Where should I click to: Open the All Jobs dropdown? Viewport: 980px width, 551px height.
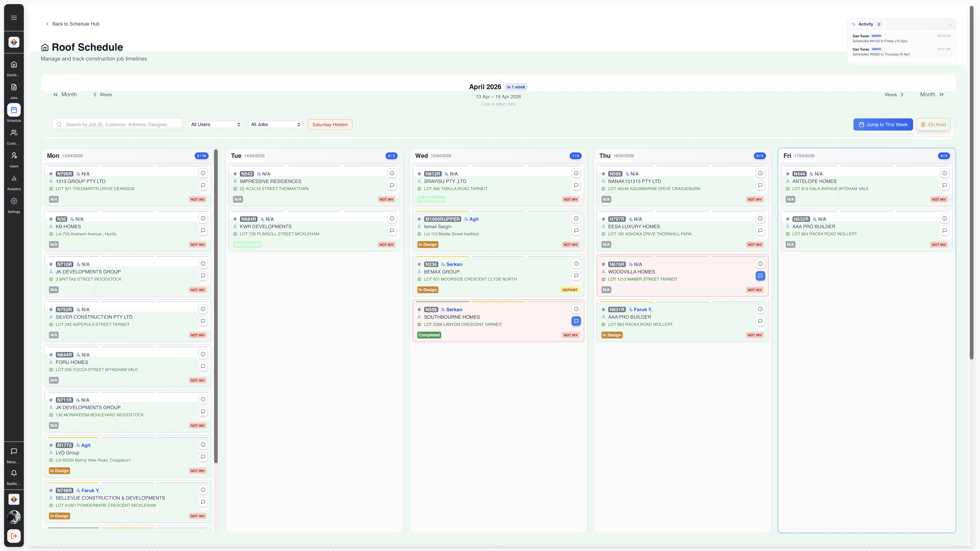coord(275,124)
